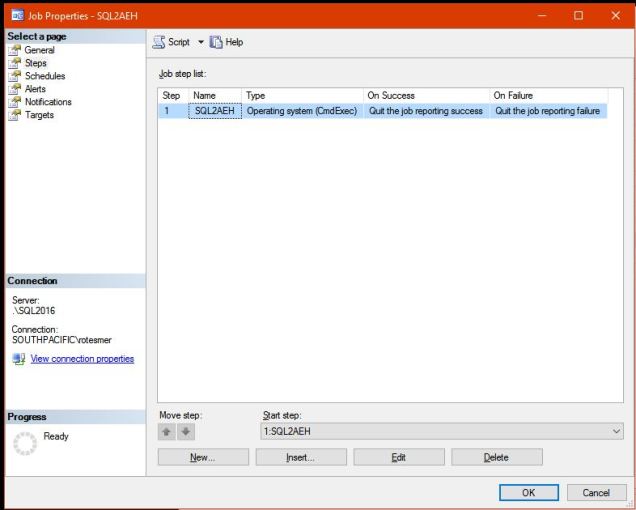The image size is (636, 510).
Task: Click the On Success column header
Action: [x=426, y=96]
